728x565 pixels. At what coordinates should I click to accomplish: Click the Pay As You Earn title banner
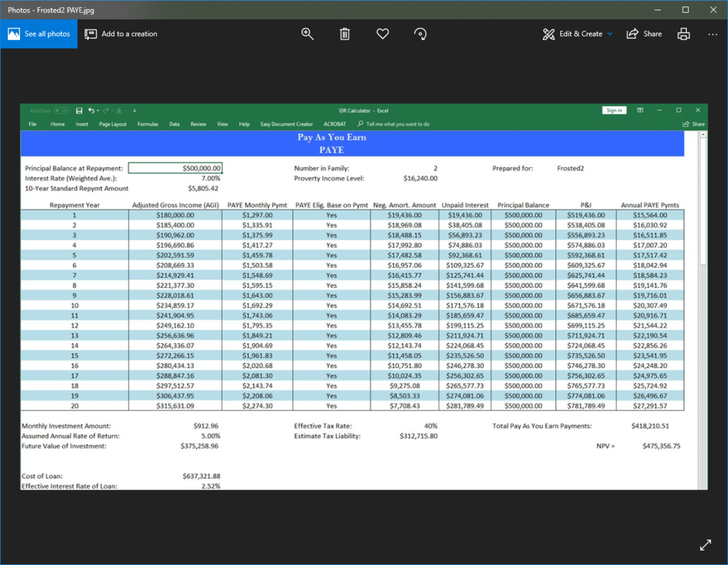coord(352,144)
